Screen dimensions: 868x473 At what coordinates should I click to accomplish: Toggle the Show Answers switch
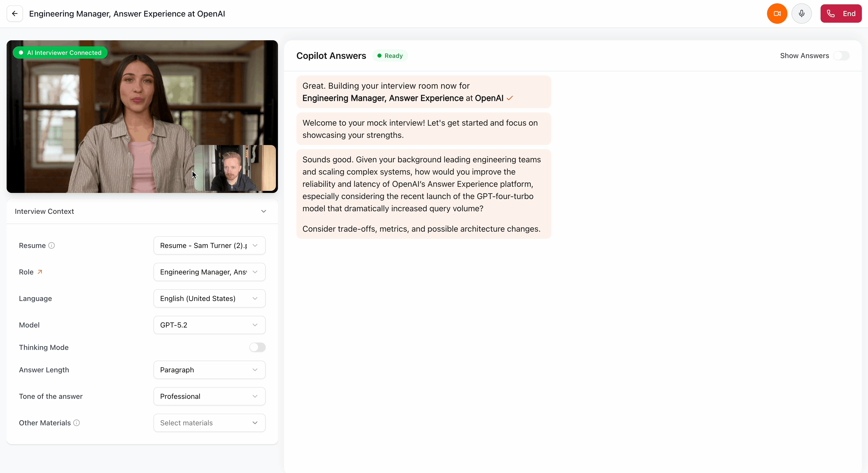coord(841,56)
